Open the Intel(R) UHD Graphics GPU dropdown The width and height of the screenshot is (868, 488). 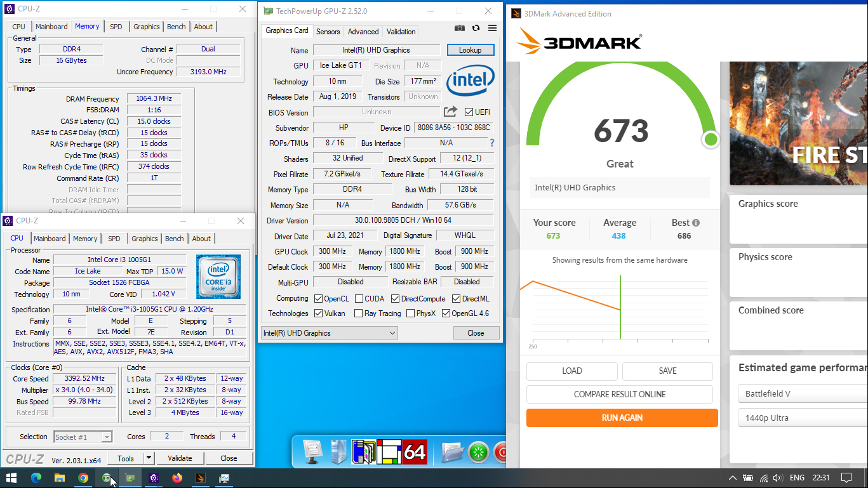330,333
